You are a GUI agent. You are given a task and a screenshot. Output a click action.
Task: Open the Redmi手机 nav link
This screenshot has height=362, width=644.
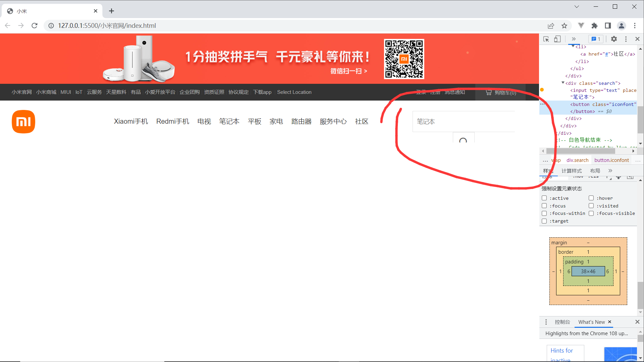[173, 121]
